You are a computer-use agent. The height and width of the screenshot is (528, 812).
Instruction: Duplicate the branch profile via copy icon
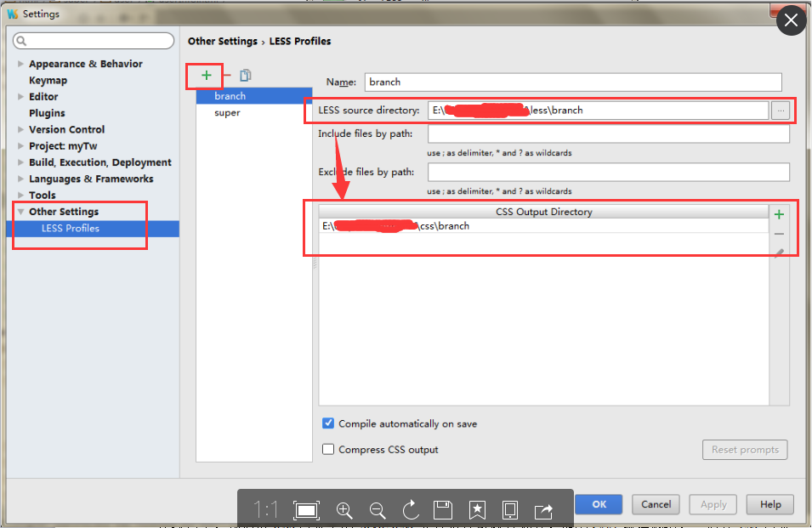(245, 76)
